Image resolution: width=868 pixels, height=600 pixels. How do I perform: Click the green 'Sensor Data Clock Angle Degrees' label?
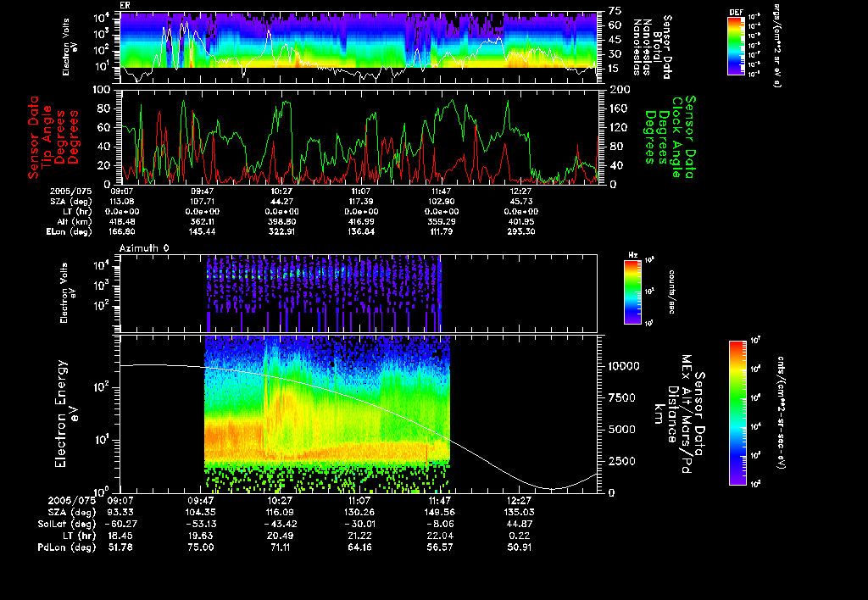point(669,136)
